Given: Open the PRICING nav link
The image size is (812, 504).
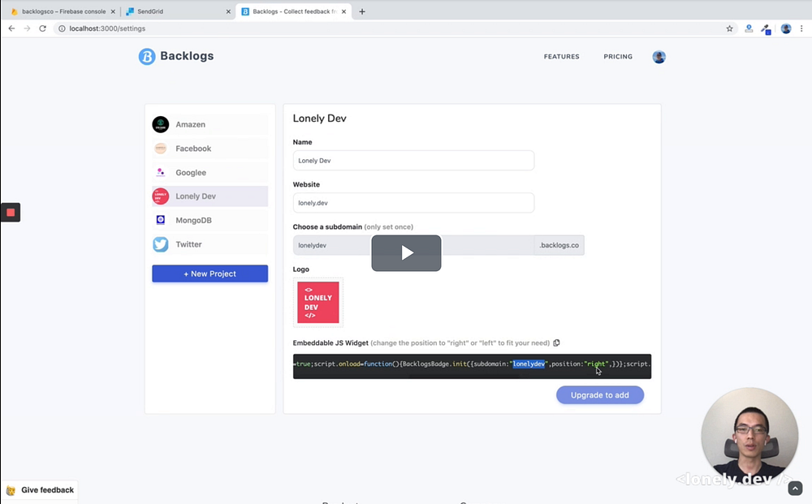Looking at the screenshot, I should point(618,56).
